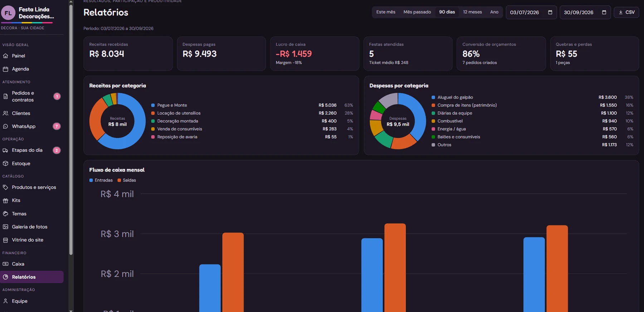Open end date calendar picker icon
644x312 pixels.
click(604, 12)
